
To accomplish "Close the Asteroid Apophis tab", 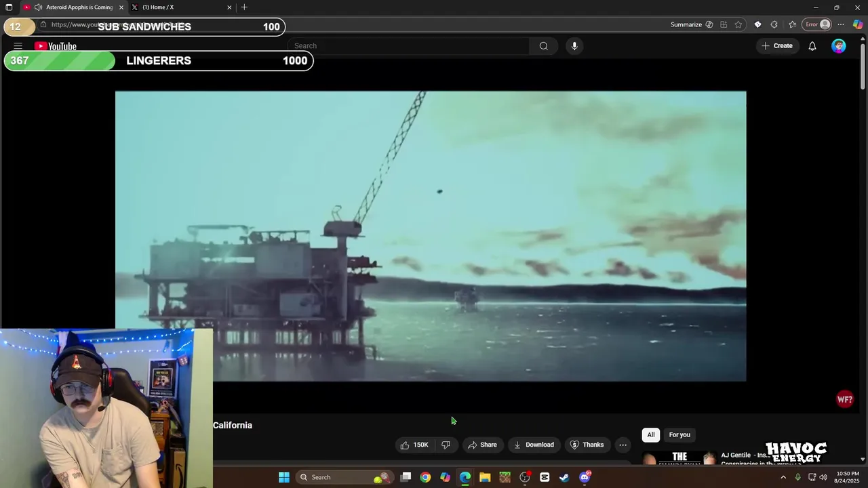I will coord(121,7).
